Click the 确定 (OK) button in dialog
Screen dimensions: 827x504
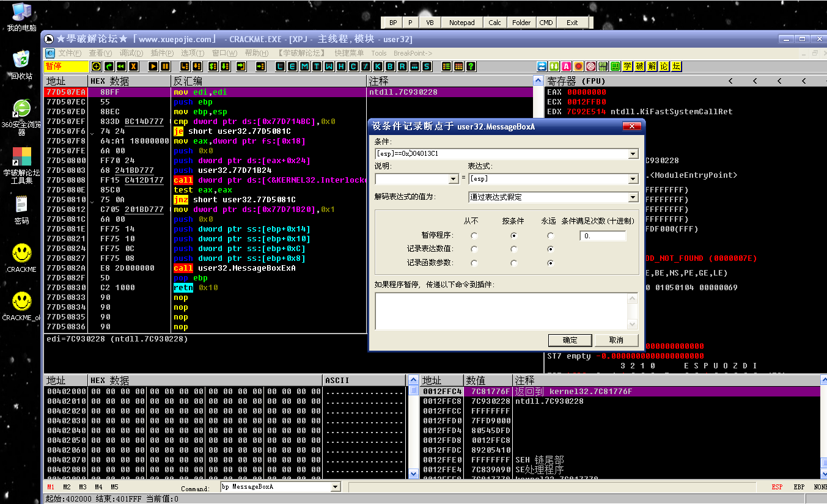tap(570, 340)
